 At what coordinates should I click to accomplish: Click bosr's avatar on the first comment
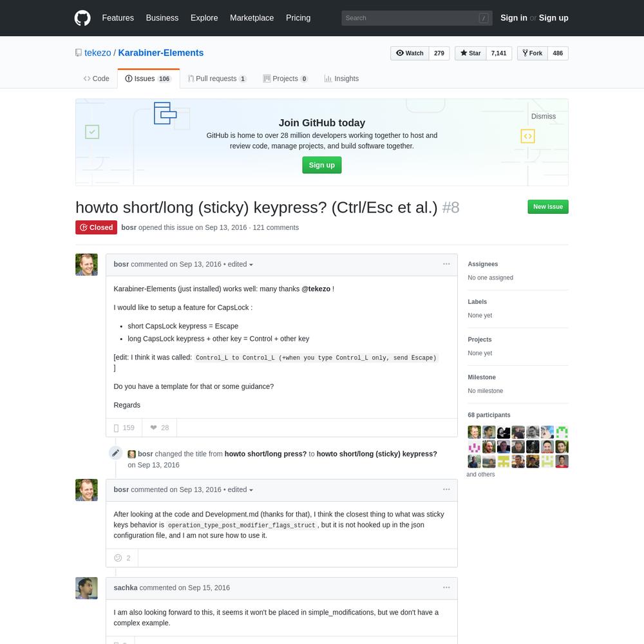[x=86, y=265]
